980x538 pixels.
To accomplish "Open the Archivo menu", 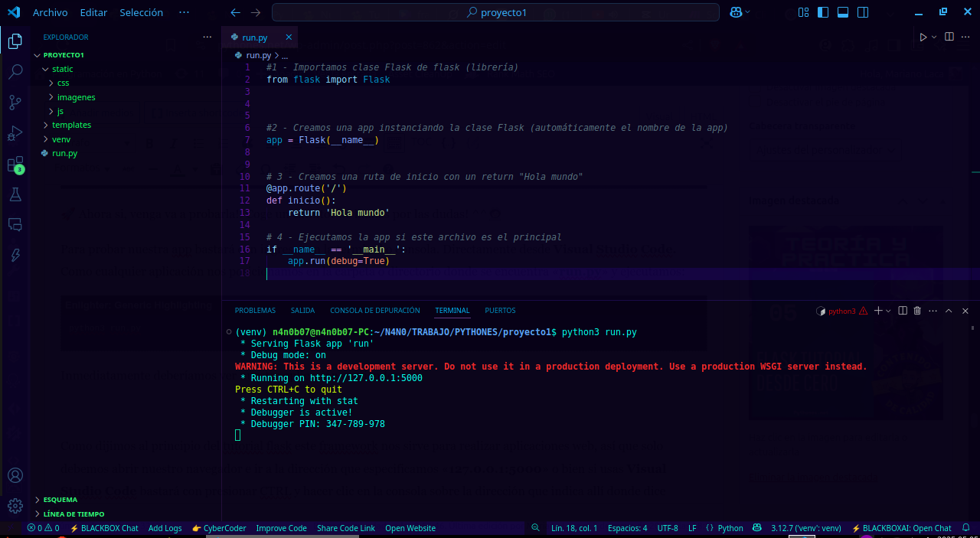I will pyautogui.click(x=51, y=12).
